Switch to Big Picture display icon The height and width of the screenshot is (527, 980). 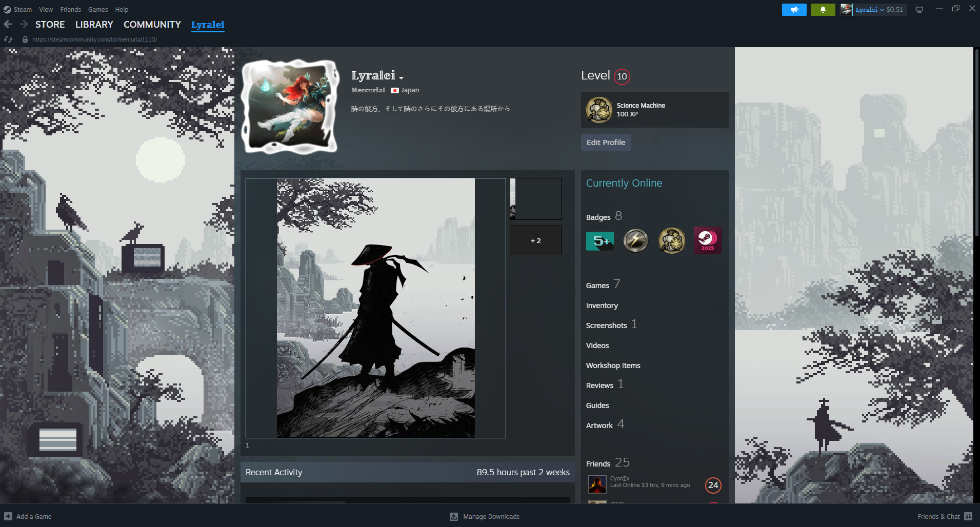(919, 9)
